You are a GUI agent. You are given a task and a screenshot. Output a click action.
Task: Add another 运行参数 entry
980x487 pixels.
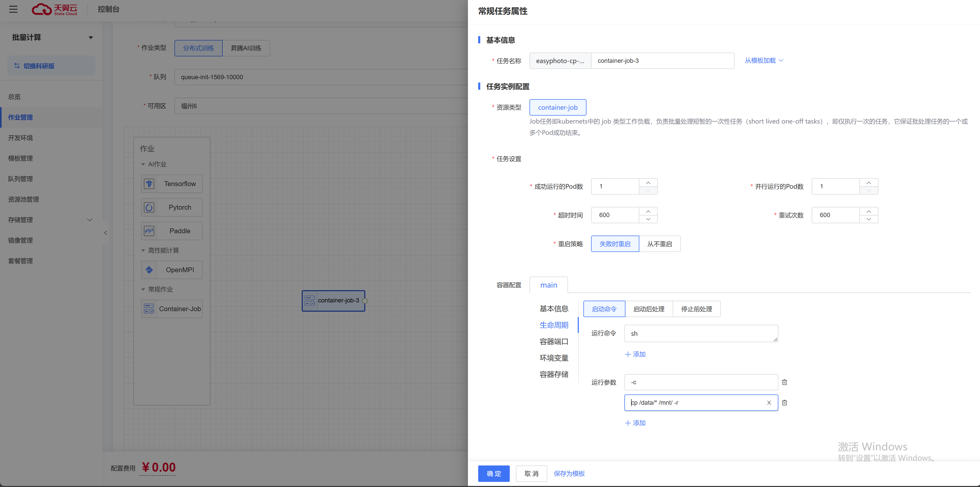[x=635, y=423]
